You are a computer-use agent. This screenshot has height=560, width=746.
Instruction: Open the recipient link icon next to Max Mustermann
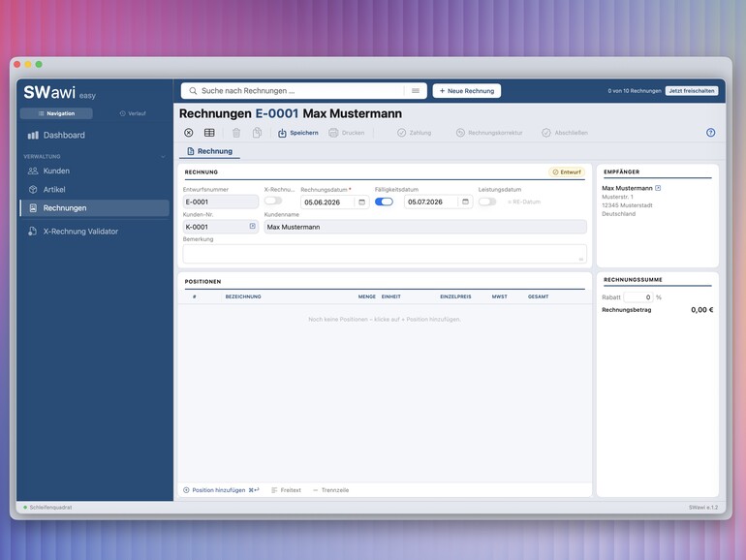pos(658,188)
